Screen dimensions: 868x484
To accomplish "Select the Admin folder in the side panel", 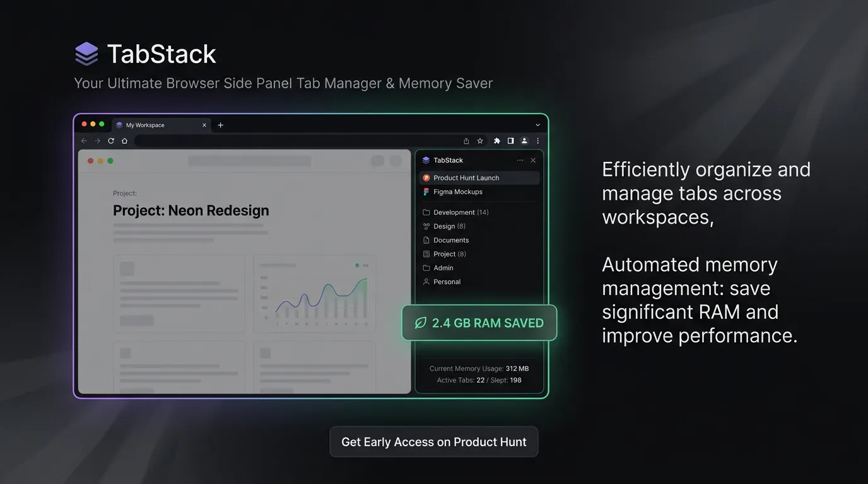I will click(479, 268).
